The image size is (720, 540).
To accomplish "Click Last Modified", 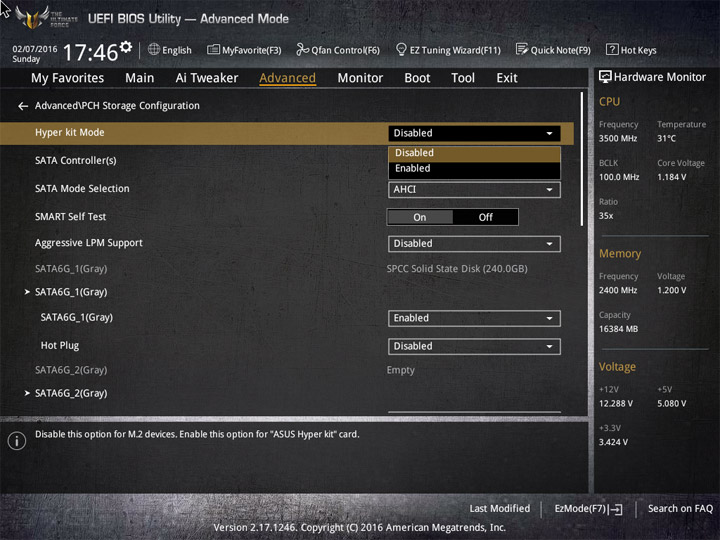I will (500, 509).
